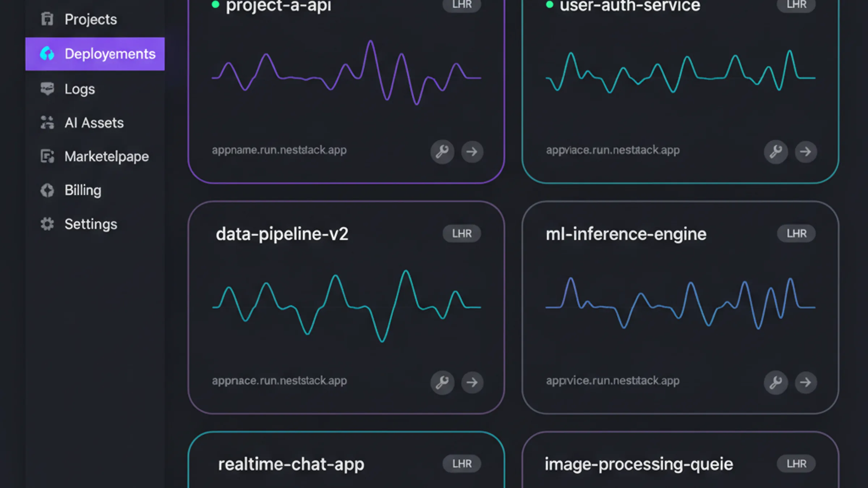The image size is (868, 488).
Task: Click the LHR badge on data-pipeline-v2
Action: [462, 234]
